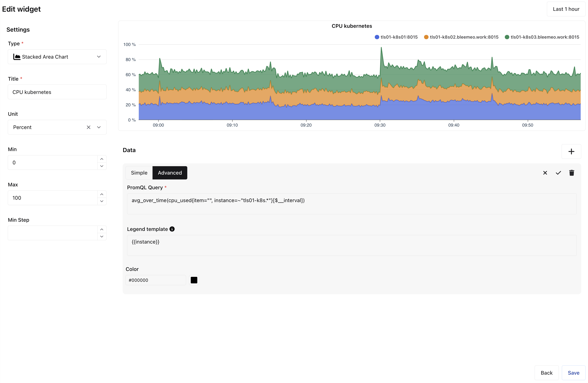Viewport: 588px width, 383px height.
Task: Open the black color swatch picker
Action: (194, 280)
